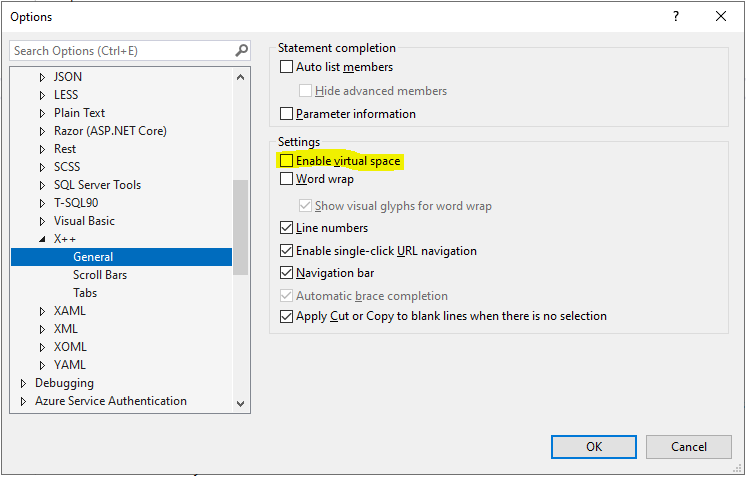Image resolution: width=746 pixels, height=477 pixels.
Task: Expand the Debugging section arrow
Action: (x=23, y=383)
